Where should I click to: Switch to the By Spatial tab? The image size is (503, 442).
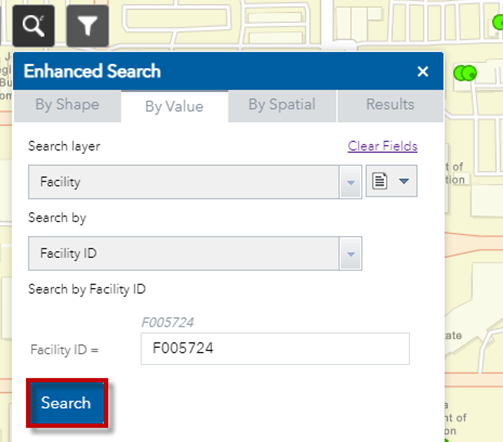282,105
